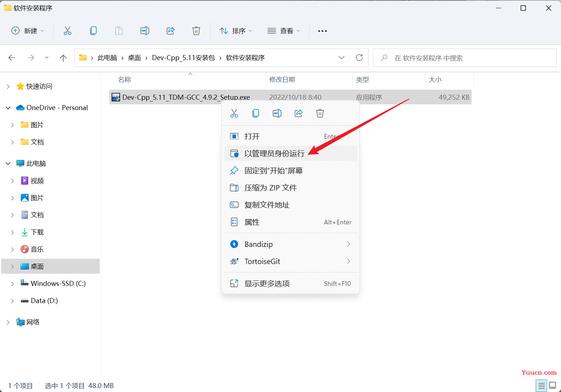Click the Rename icon in the context menu
The width and height of the screenshot is (561, 392).
pyautogui.click(x=277, y=113)
